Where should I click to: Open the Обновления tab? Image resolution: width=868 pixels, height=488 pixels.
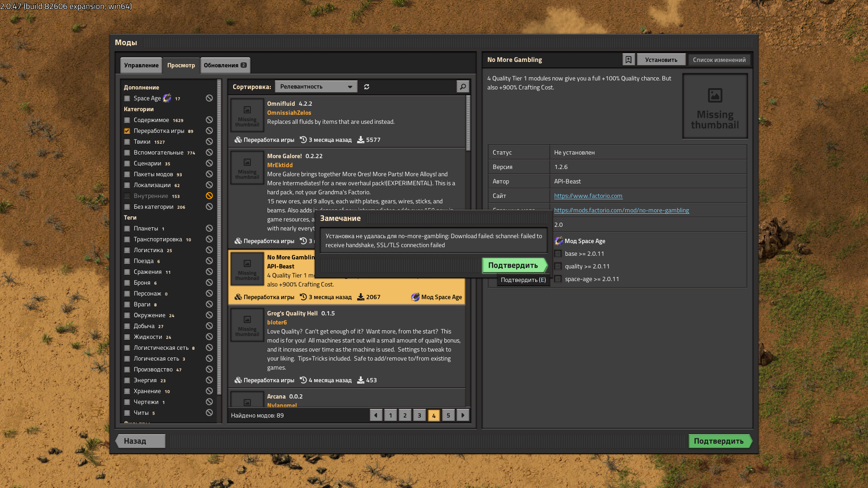click(225, 65)
